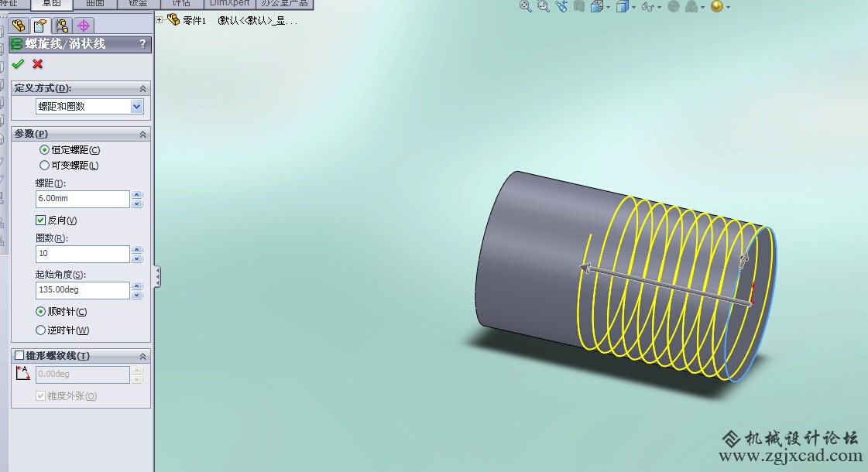Switch to the 评估 evaluate tab

pos(181,4)
